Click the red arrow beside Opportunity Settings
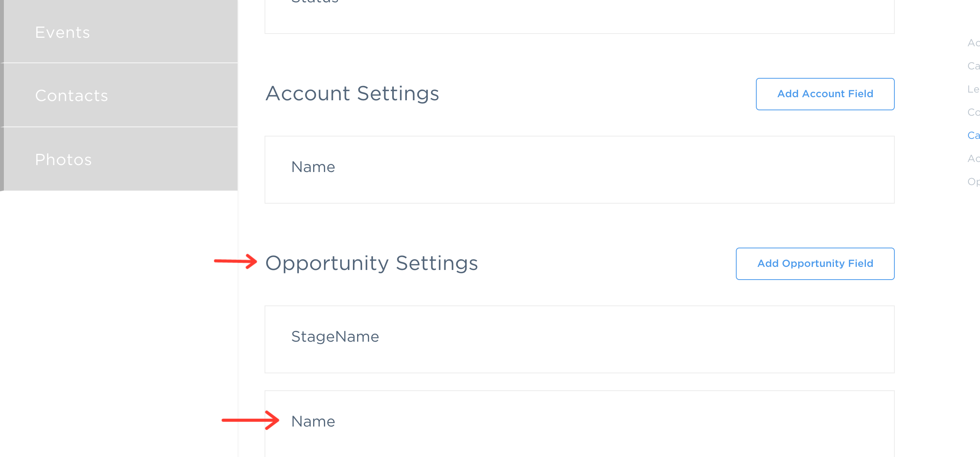Screen dimensions: 980x457 tap(235, 261)
